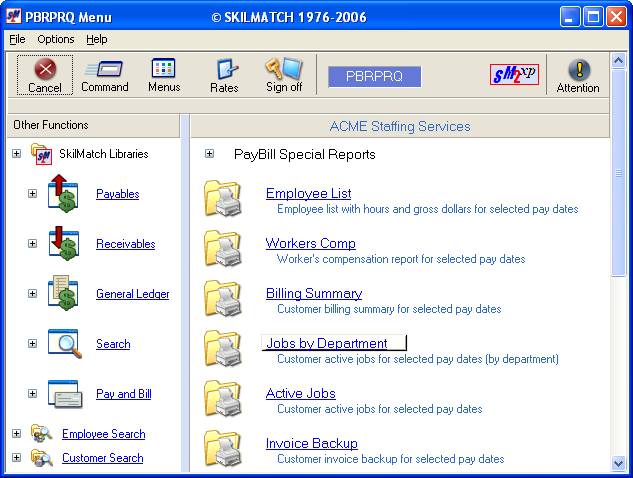Open the Workers Comp report link
This screenshot has width=633, height=478.
tap(310, 243)
